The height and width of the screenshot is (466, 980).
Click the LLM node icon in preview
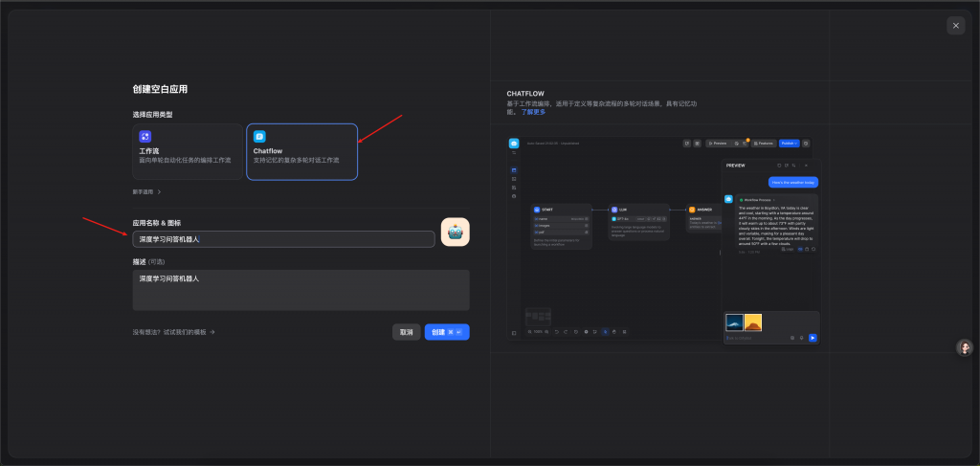click(x=614, y=209)
